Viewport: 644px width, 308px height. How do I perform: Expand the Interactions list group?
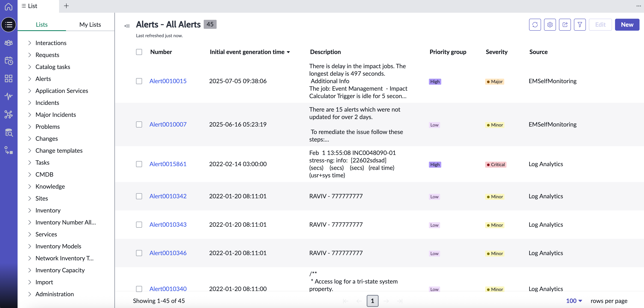(30, 43)
